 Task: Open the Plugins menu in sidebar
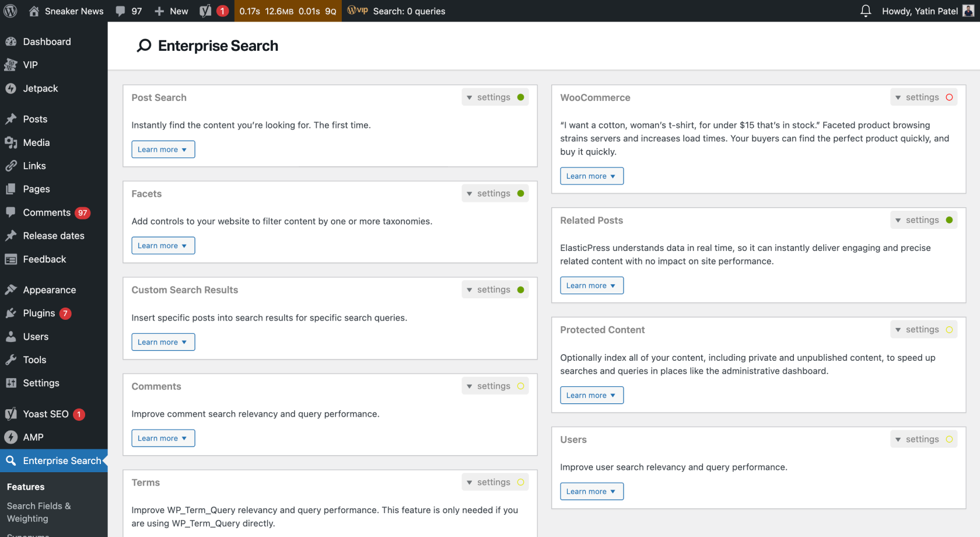(x=38, y=313)
